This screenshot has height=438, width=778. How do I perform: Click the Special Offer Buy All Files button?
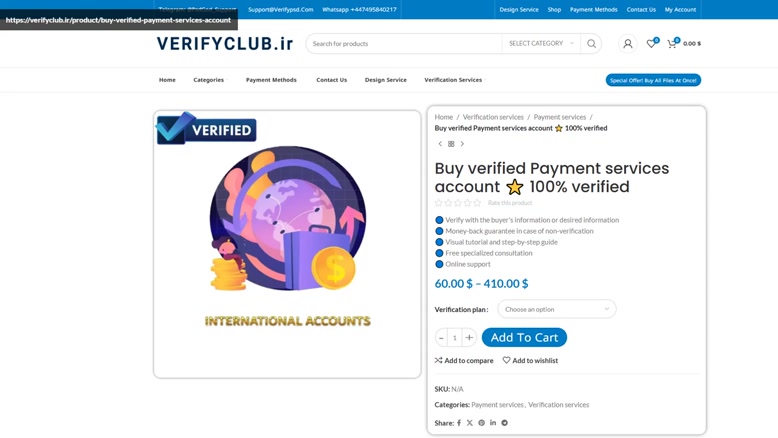pyautogui.click(x=653, y=80)
